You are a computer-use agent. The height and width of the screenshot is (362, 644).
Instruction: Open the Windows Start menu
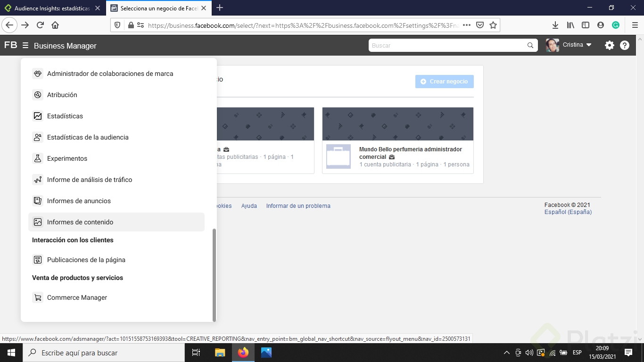coord(11,352)
